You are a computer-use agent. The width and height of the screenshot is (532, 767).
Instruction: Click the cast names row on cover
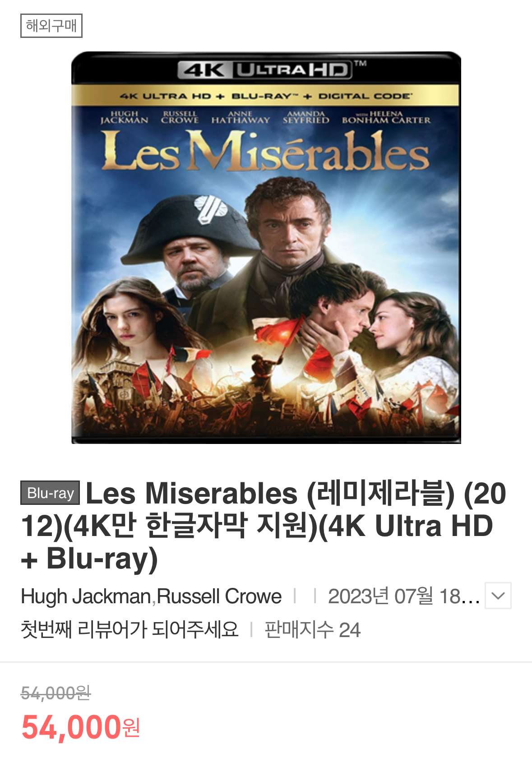265,117
